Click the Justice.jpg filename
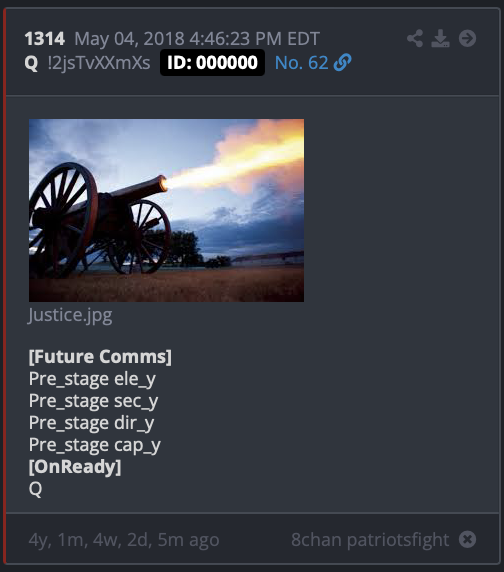This screenshot has height=572, width=504. click(70, 315)
